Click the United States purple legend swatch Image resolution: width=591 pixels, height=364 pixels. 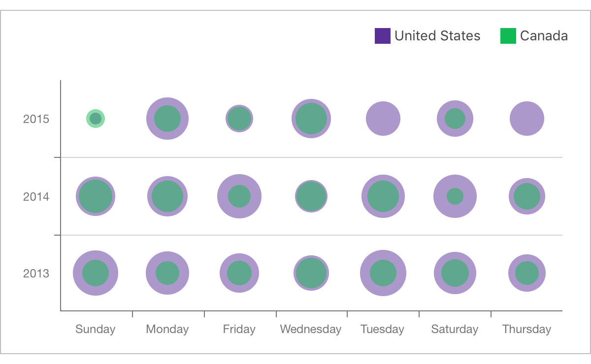pos(383,36)
